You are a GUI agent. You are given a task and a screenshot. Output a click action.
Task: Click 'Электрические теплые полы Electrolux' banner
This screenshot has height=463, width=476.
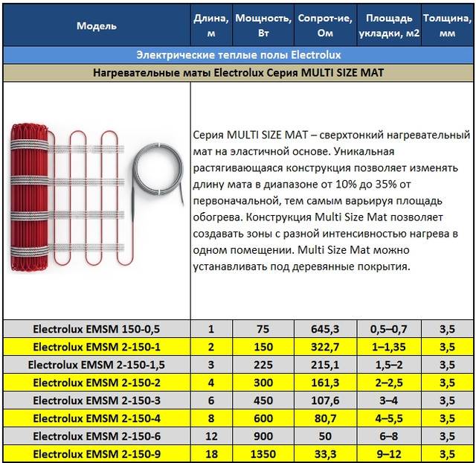238,55
